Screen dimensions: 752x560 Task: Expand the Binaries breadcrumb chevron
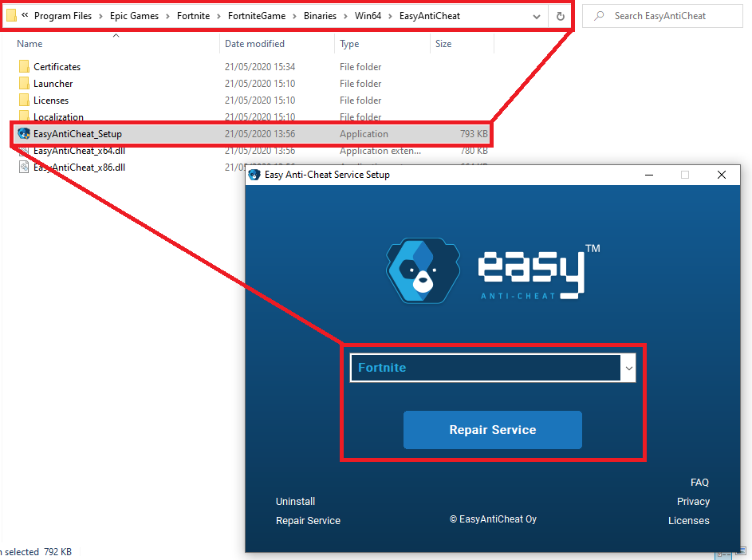click(345, 16)
